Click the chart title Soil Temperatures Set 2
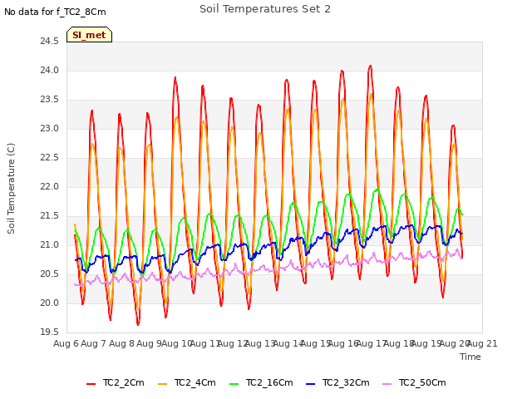 point(265,9)
